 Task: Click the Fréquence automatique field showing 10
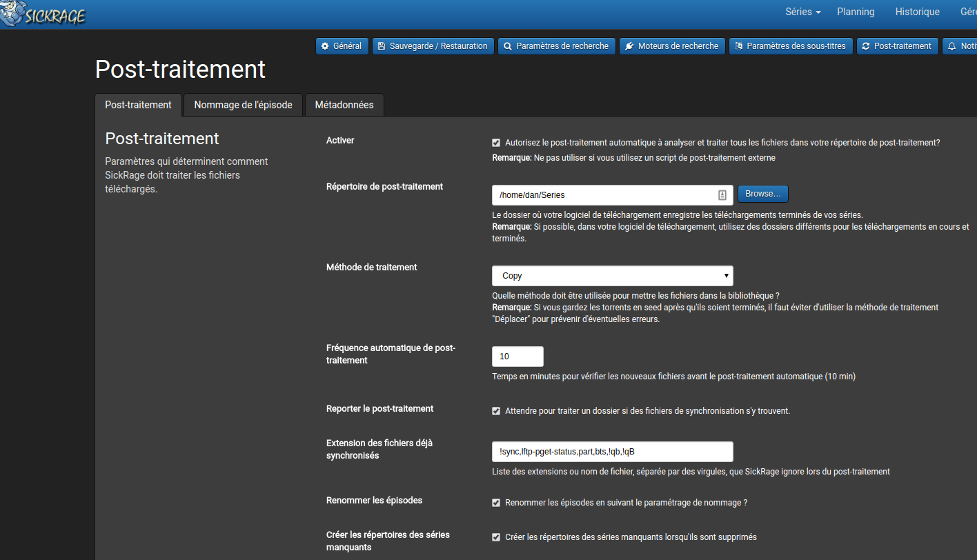517,357
